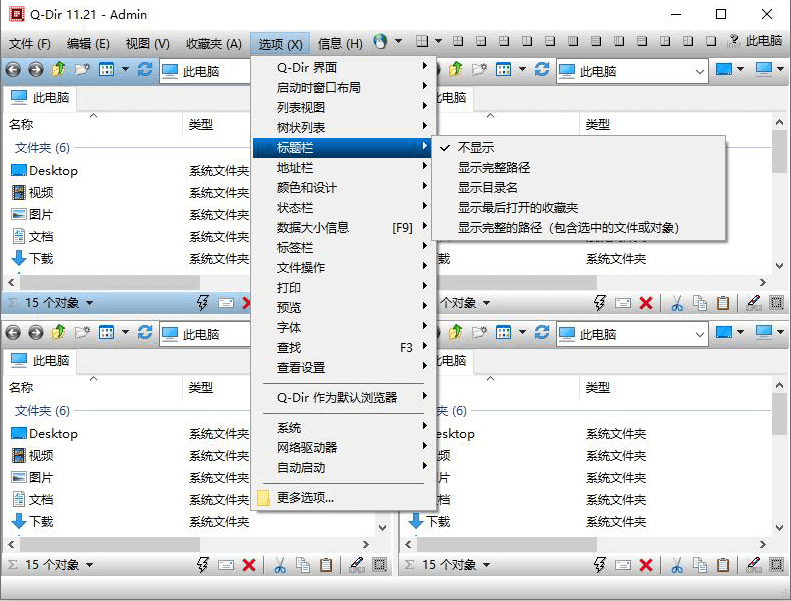Select the four-pane layout icon in the menu bar
791x601 pixels.
coord(422,41)
